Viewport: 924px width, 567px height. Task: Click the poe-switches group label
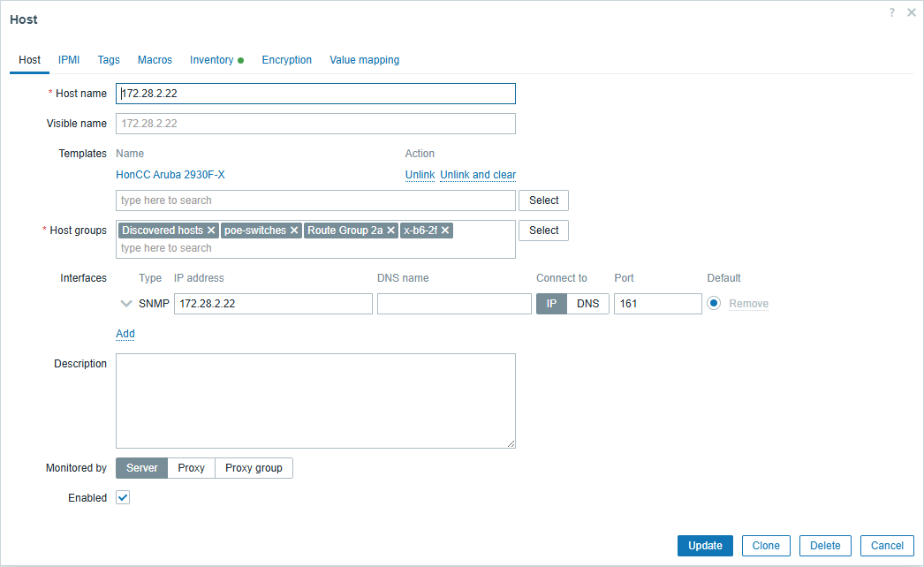(255, 231)
